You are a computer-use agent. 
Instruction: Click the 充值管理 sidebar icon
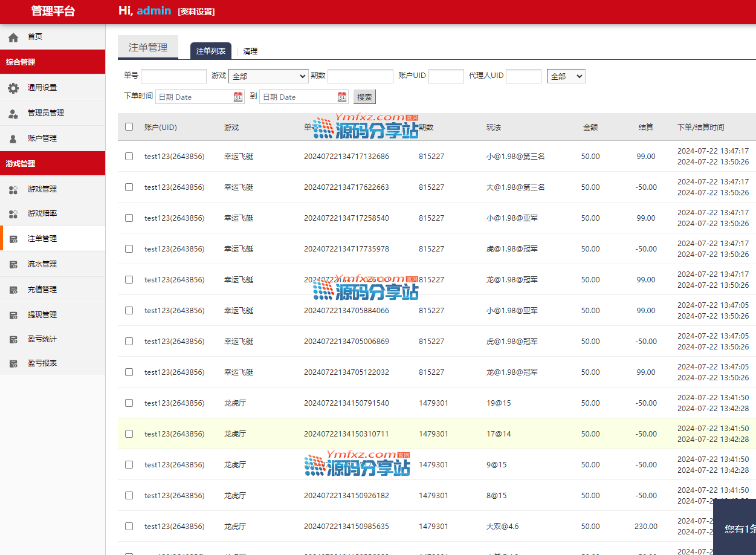click(x=13, y=290)
